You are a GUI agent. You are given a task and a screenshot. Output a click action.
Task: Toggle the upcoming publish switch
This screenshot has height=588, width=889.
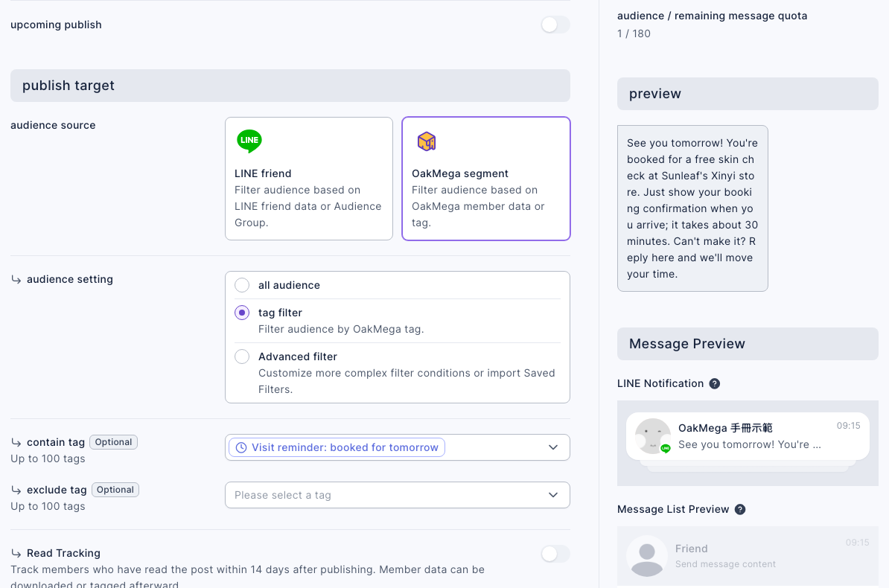tap(555, 25)
